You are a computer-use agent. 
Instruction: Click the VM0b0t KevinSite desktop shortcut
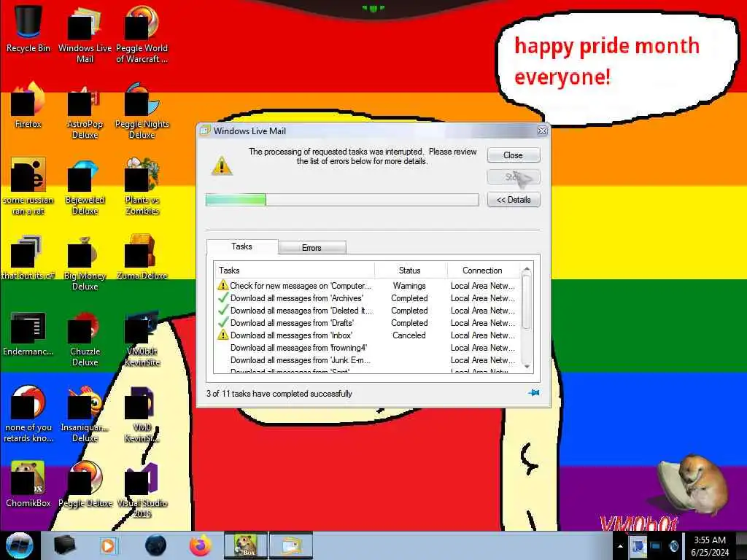142,338
